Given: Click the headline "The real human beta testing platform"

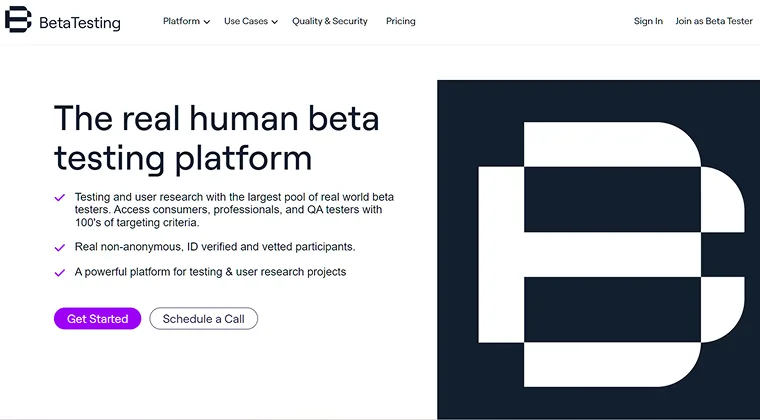Looking at the screenshot, I should tap(216, 138).
